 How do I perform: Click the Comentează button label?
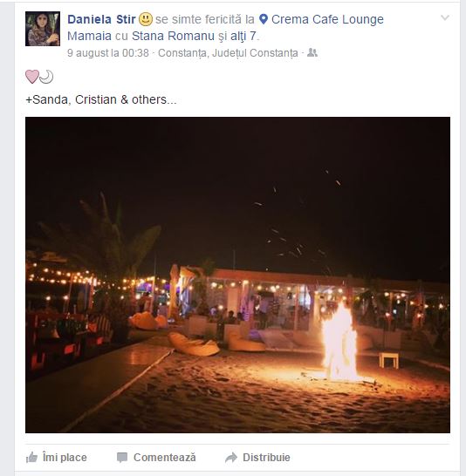[165, 457]
